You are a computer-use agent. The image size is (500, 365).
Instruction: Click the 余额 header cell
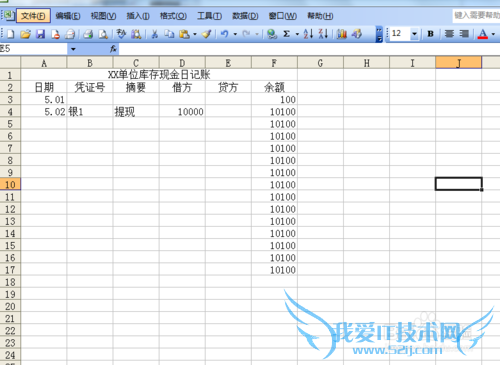pos(274,87)
